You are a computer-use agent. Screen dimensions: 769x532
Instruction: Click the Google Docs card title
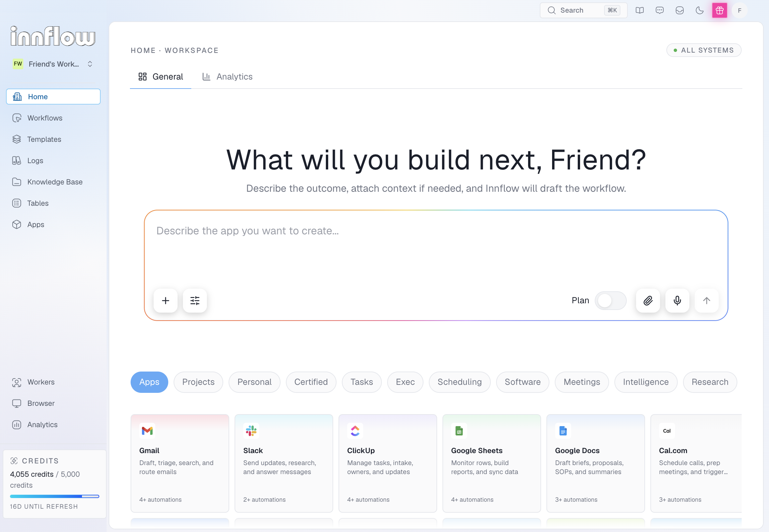point(577,451)
